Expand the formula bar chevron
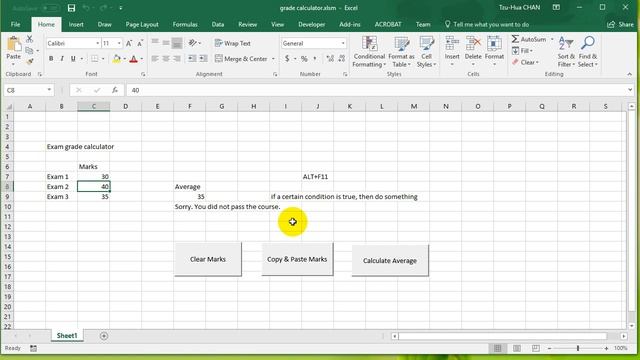 click(630, 90)
